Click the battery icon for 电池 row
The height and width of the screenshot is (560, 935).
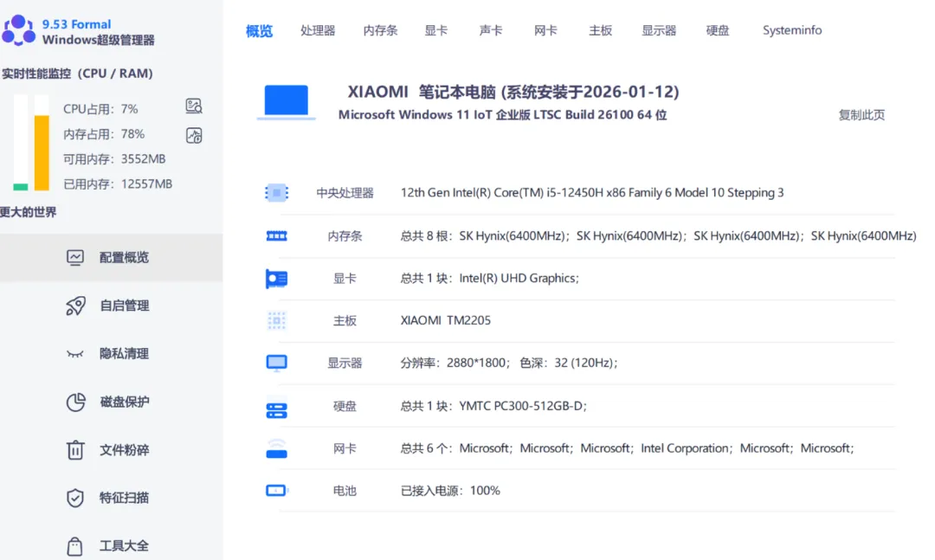(277, 490)
